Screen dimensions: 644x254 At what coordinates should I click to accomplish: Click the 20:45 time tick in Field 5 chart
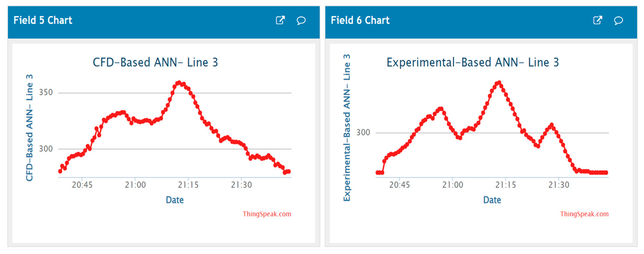click(x=82, y=185)
